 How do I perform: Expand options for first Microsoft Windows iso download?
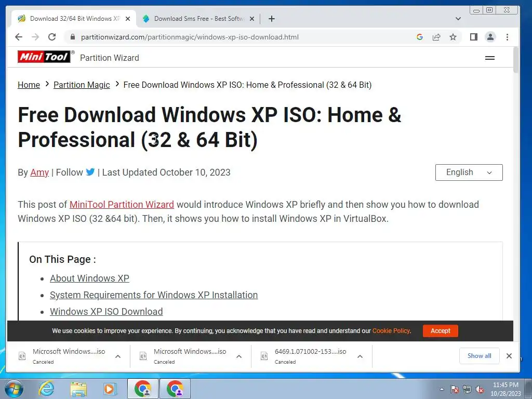[118, 356]
